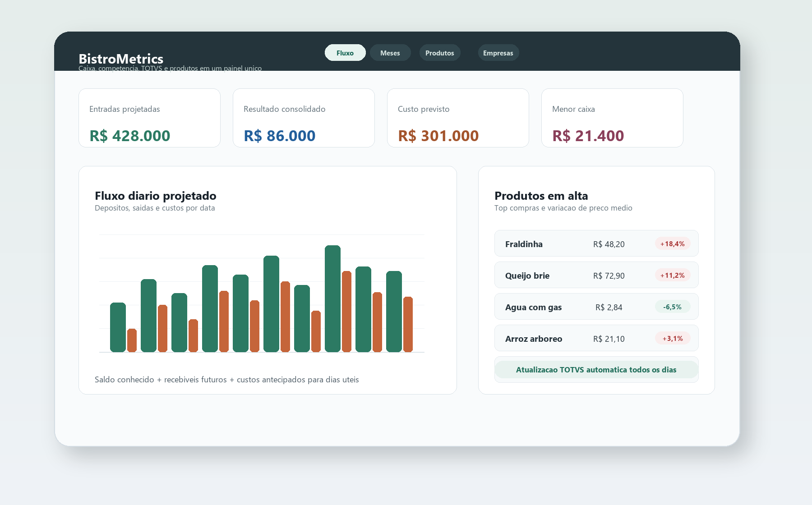Click the +3,1% variation badge

pyautogui.click(x=673, y=338)
